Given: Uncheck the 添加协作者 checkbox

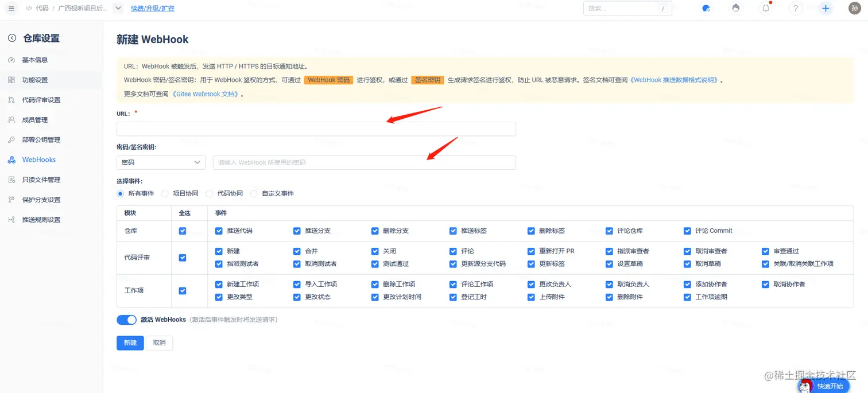Looking at the screenshot, I should (x=687, y=285).
